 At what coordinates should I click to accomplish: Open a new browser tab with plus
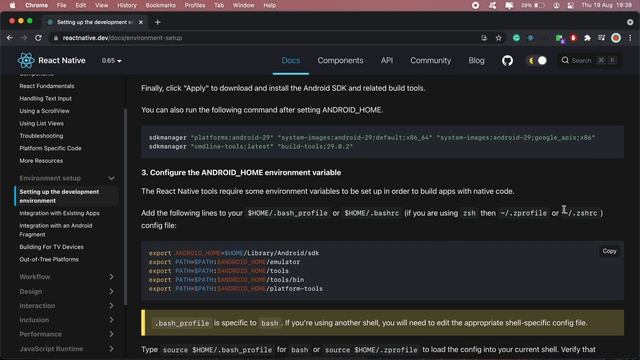tap(158, 22)
